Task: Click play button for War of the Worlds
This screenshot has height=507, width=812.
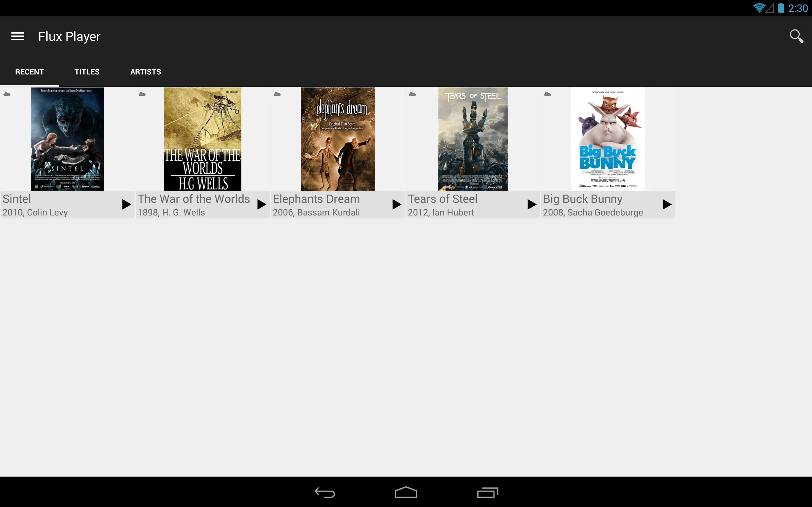Action: [261, 204]
